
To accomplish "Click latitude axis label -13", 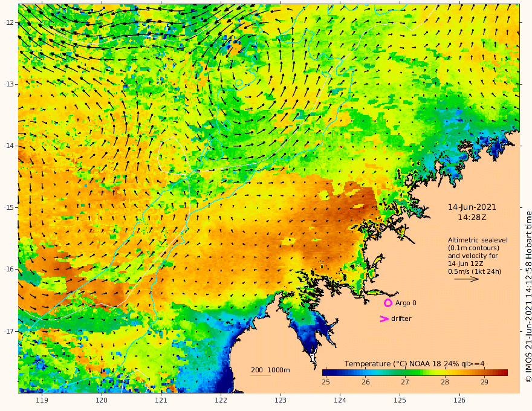I will click(9, 84).
